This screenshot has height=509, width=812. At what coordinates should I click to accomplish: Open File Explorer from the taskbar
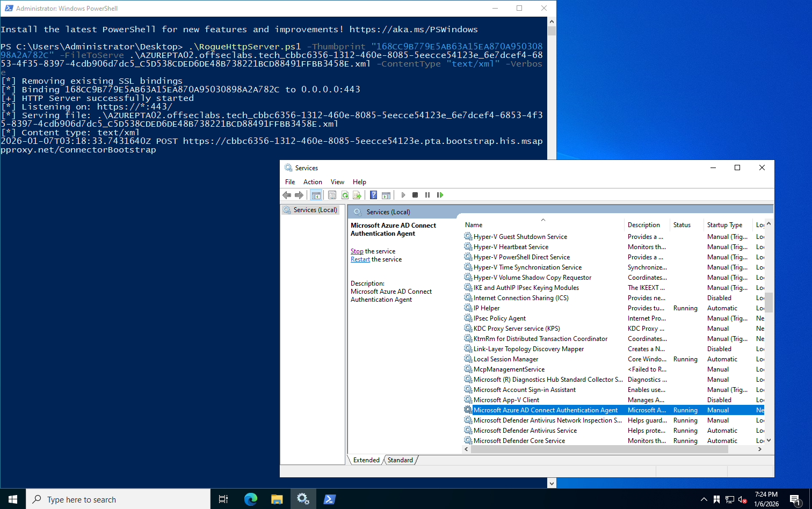277,499
